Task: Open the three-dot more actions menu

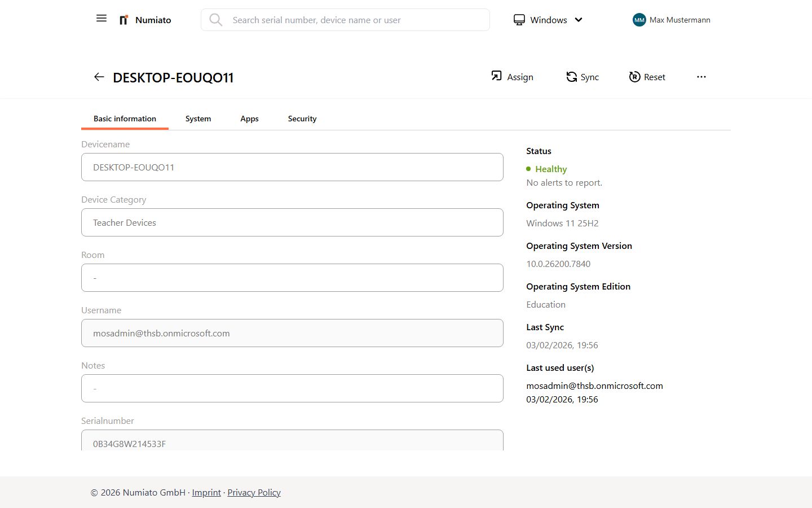Action: pyautogui.click(x=701, y=77)
